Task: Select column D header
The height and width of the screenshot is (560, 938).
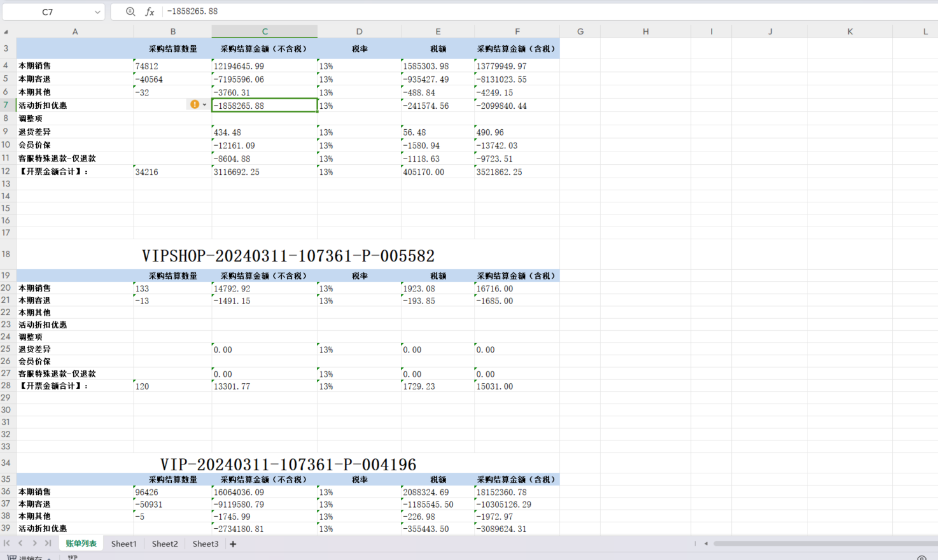Action: (359, 31)
